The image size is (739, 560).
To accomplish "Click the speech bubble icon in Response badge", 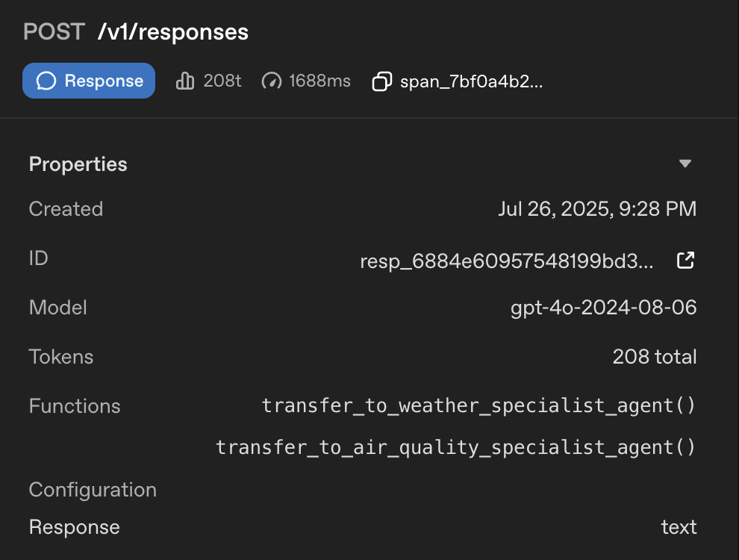I will click(46, 81).
